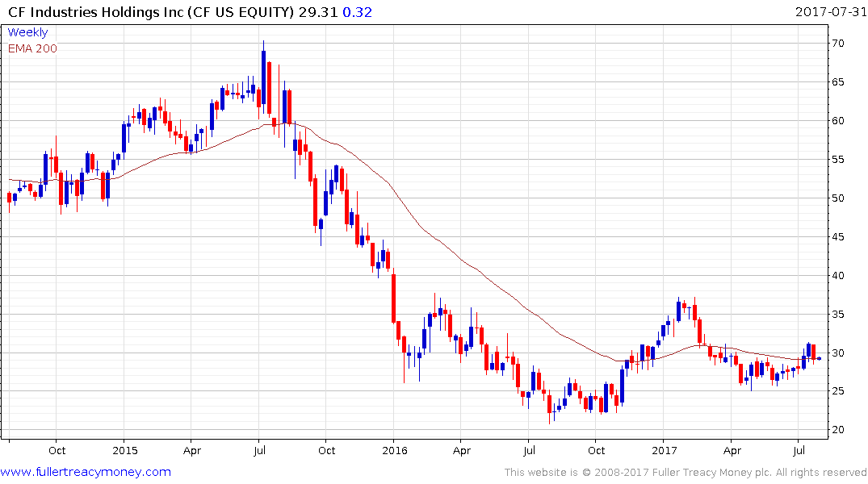Click the 40 price axis label
This screenshot has width=868, height=484.
837,275
